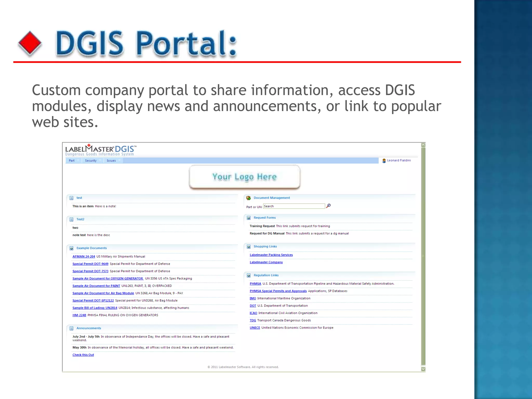Open the TDG link
532x399 pixels.
(253, 320)
